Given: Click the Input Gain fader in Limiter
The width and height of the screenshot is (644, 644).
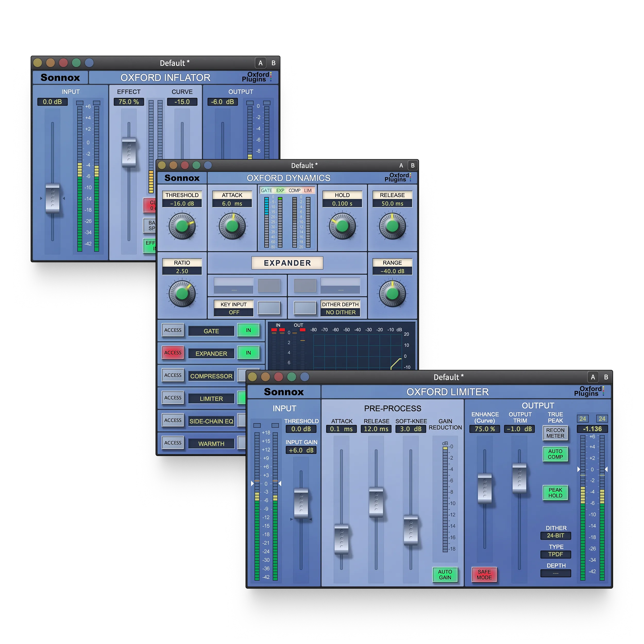Looking at the screenshot, I should pyautogui.click(x=301, y=503).
